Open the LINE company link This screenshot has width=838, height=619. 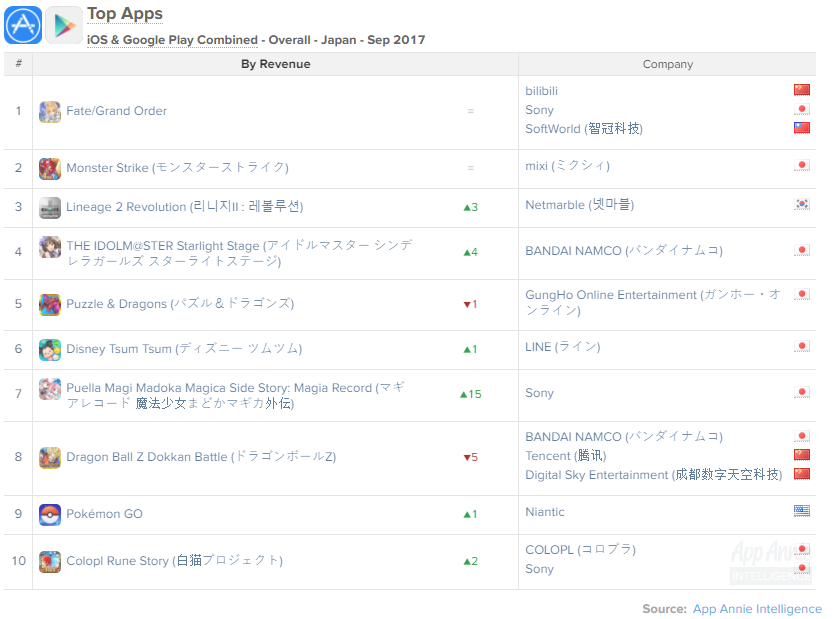coord(563,347)
